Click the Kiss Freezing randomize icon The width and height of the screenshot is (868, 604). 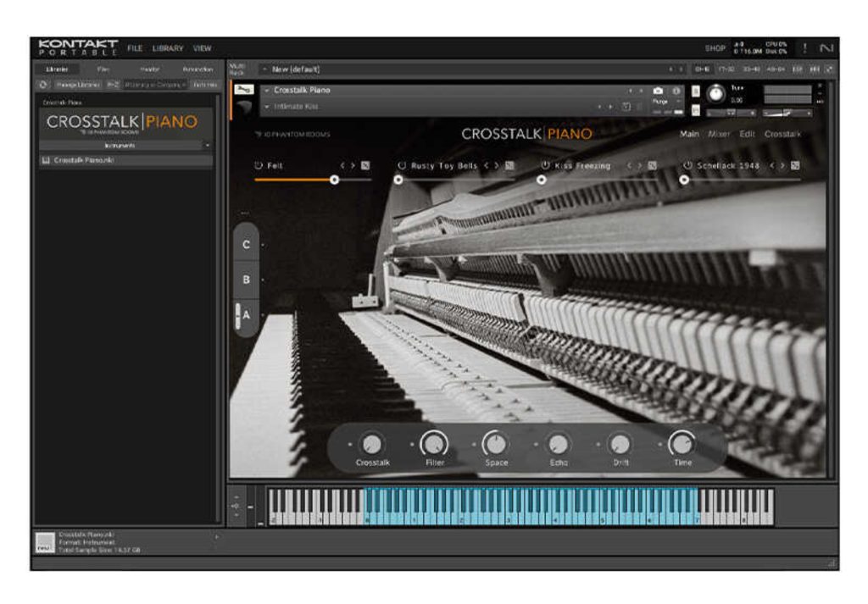(x=652, y=165)
